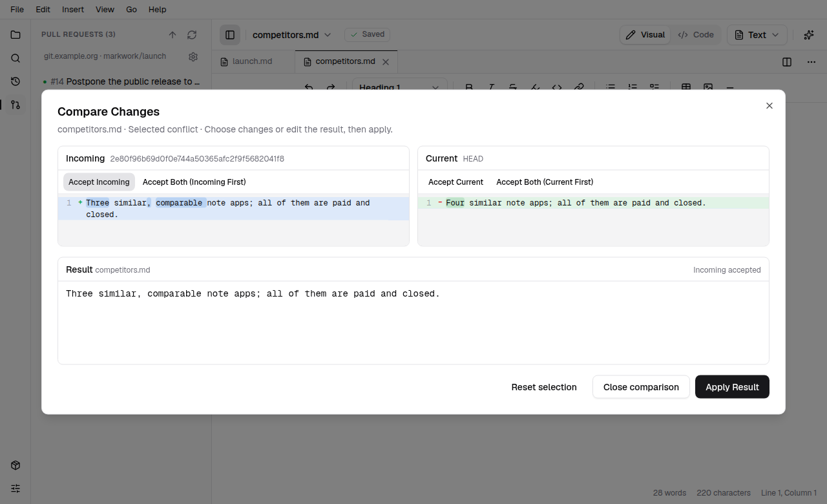Open the extensions cube icon
Viewport: 827px width, 504px height.
coord(16,465)
